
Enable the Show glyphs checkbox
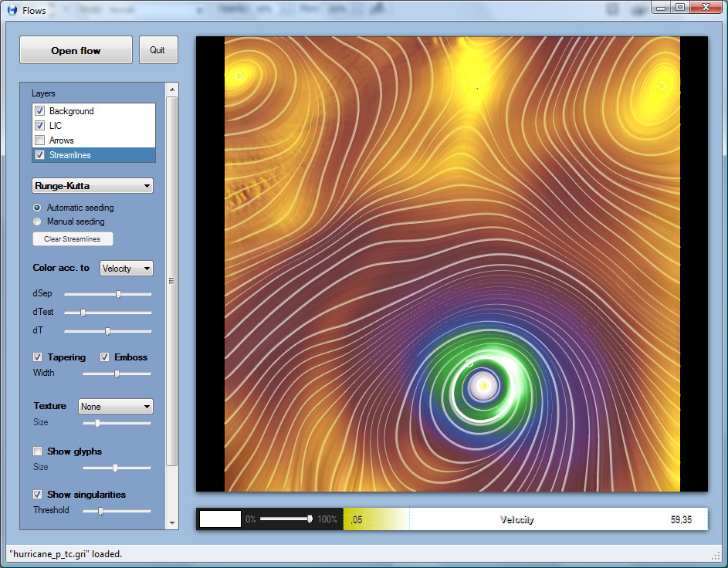coord(38,451)
